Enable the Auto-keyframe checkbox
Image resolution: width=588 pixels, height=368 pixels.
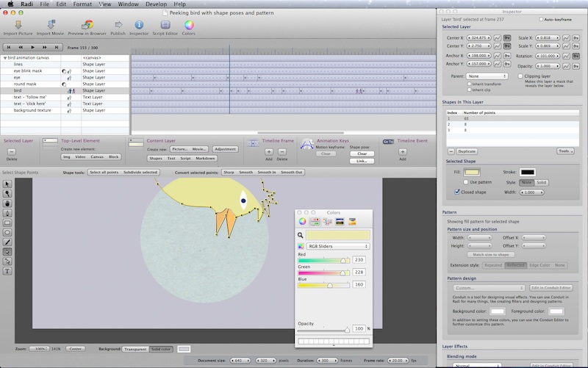(542, 19)
